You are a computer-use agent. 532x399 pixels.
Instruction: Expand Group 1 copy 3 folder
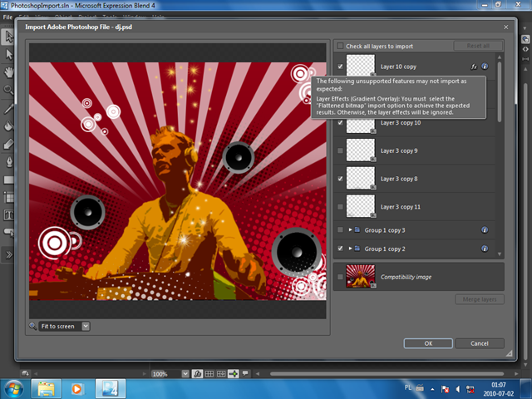[350, 230]
